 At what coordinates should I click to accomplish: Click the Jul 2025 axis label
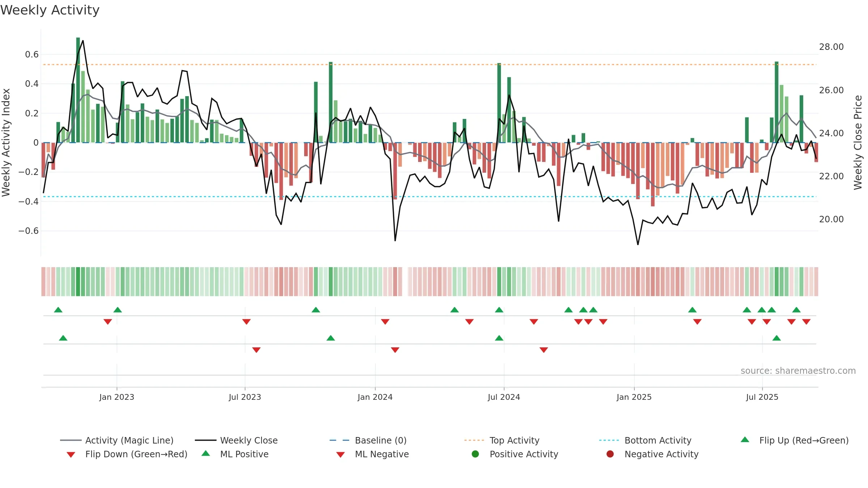762,397
